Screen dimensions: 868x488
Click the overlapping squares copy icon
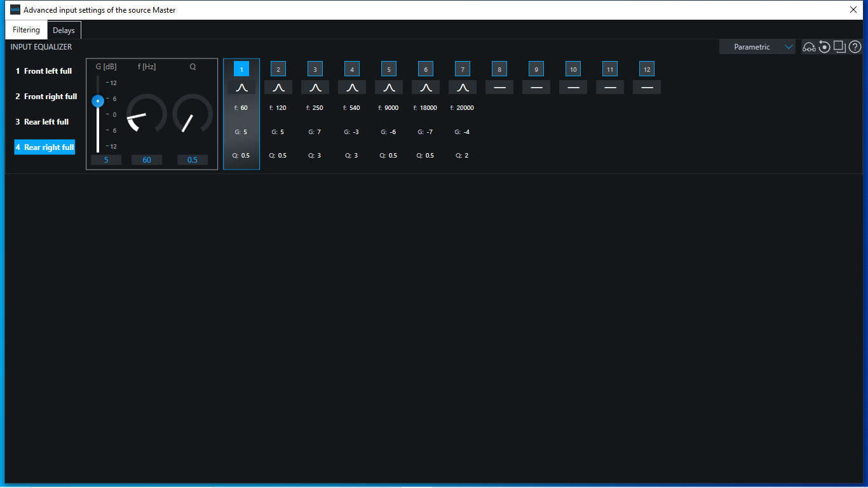[839, 47]
